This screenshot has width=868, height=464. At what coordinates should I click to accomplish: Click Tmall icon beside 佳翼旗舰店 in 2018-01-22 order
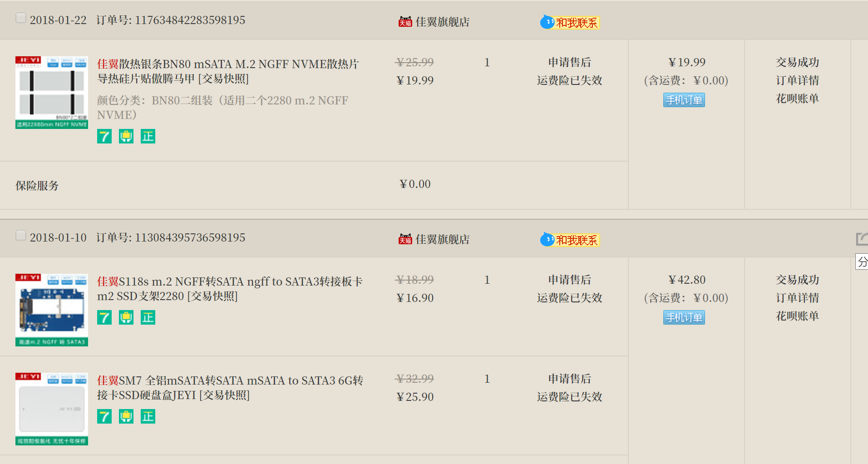(405, 22)
